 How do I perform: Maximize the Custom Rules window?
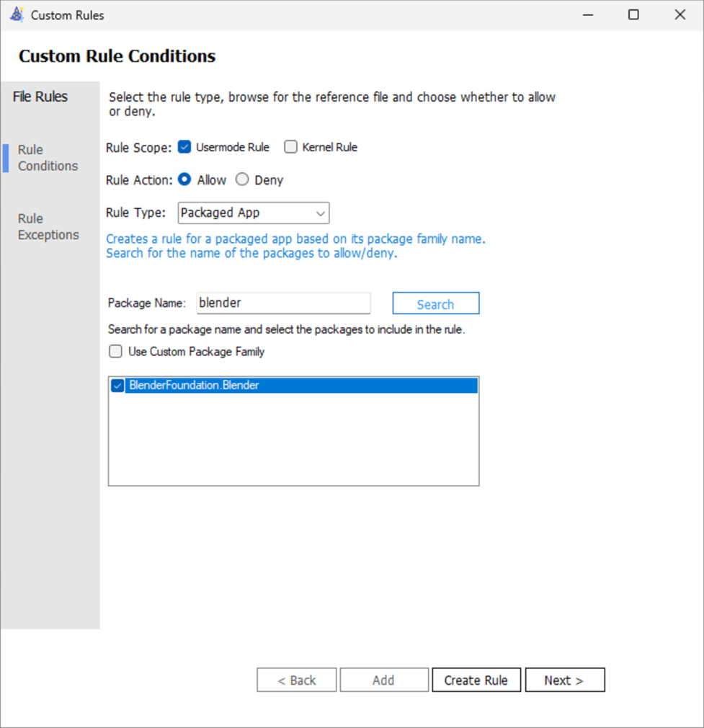pos(633,14)
